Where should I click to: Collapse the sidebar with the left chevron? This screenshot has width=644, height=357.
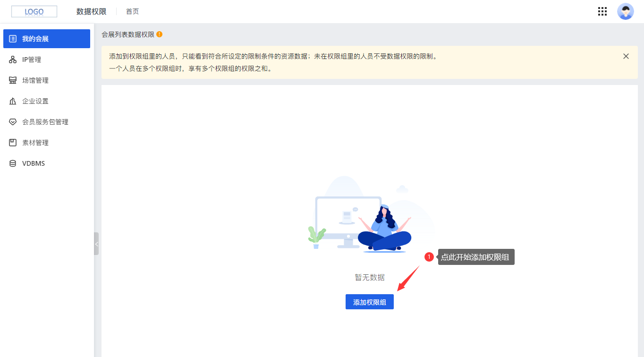[96, 244]
